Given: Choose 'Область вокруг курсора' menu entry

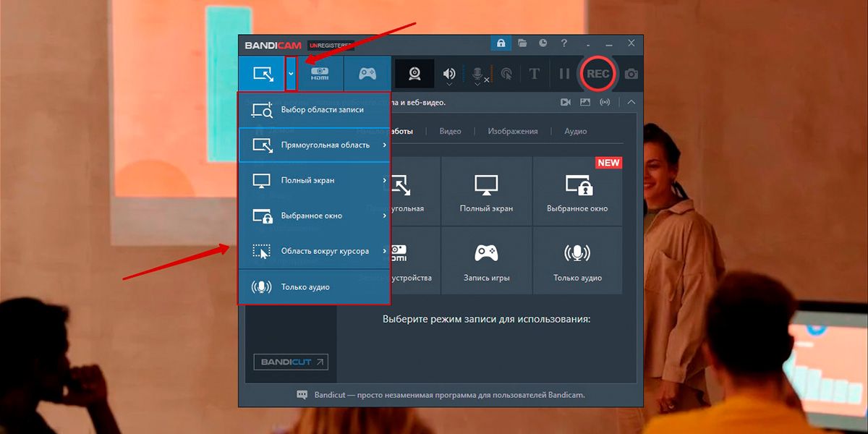Looking at the screenshot, I should 314,251.
